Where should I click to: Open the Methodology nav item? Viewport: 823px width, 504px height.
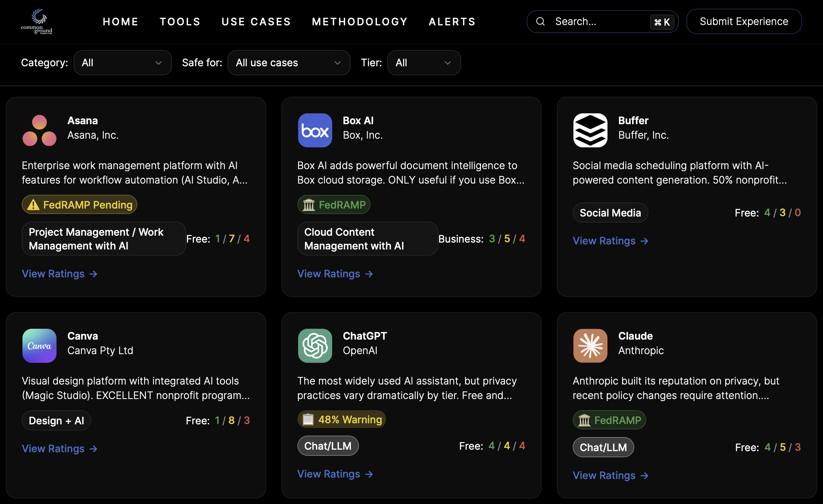coord(360,22)
